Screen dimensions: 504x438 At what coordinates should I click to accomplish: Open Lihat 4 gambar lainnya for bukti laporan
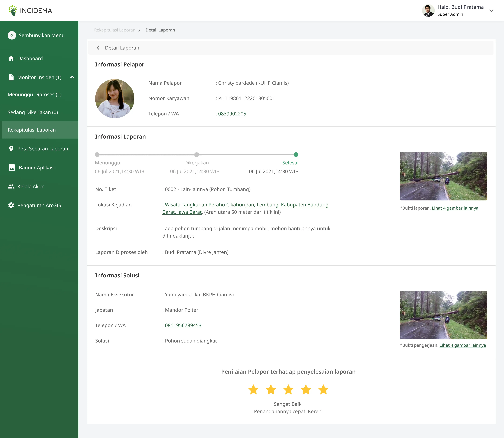[455, 208]
